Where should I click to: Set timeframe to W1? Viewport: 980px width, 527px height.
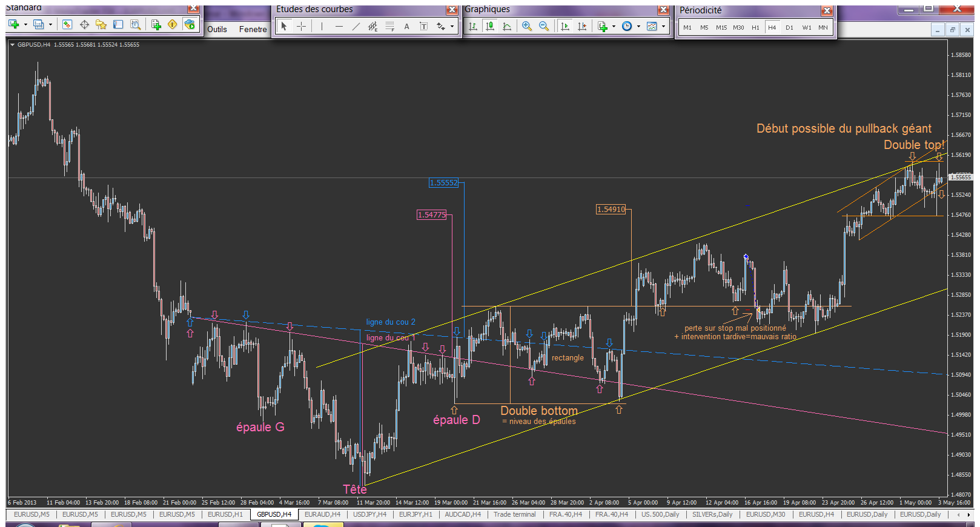point(807,27)
